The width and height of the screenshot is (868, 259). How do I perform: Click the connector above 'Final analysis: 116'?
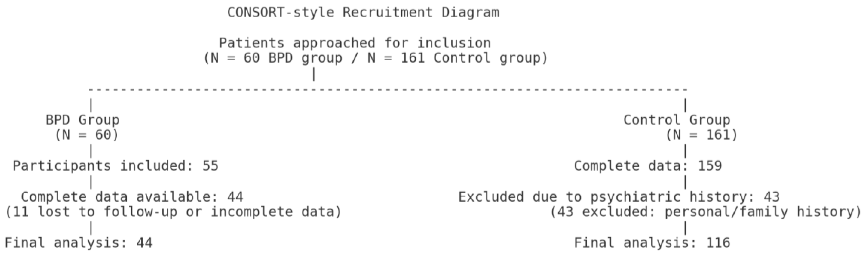[685, 228]
